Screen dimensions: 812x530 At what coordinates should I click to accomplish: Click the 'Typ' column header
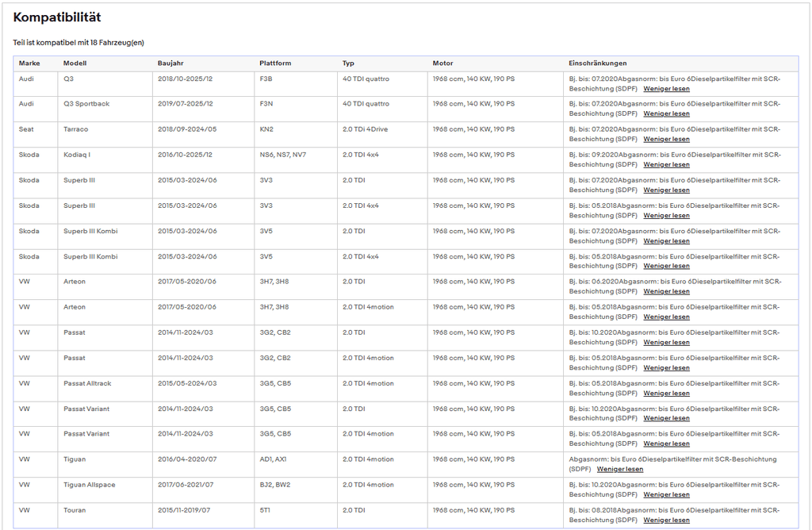click(348, 63)
